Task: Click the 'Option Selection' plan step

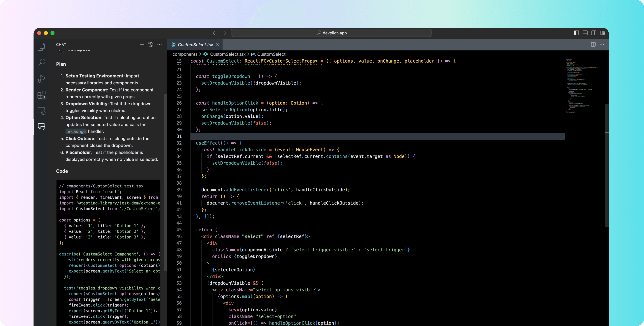Action: [x=84, y=118]
